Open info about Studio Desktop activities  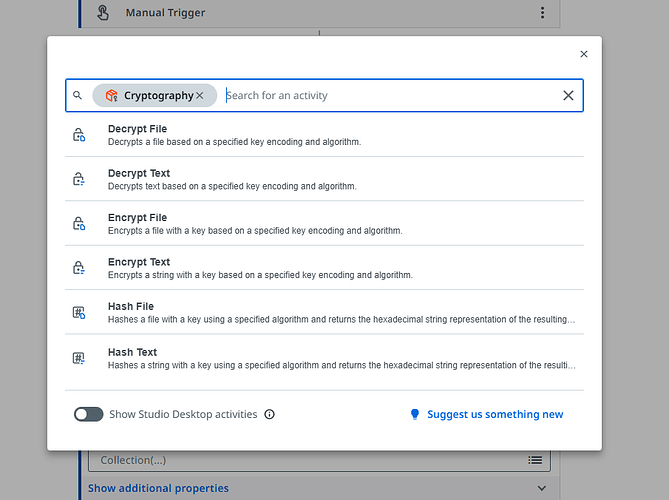point(269,414)
